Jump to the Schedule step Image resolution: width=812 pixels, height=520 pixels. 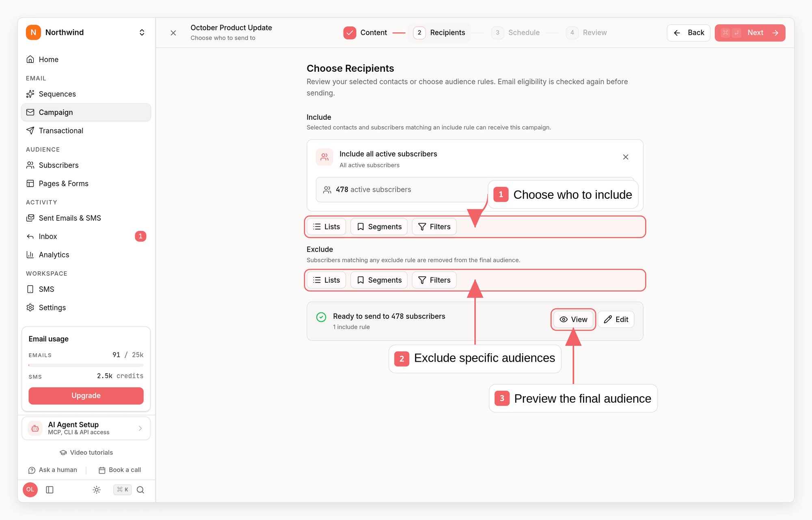click(516, 33)
